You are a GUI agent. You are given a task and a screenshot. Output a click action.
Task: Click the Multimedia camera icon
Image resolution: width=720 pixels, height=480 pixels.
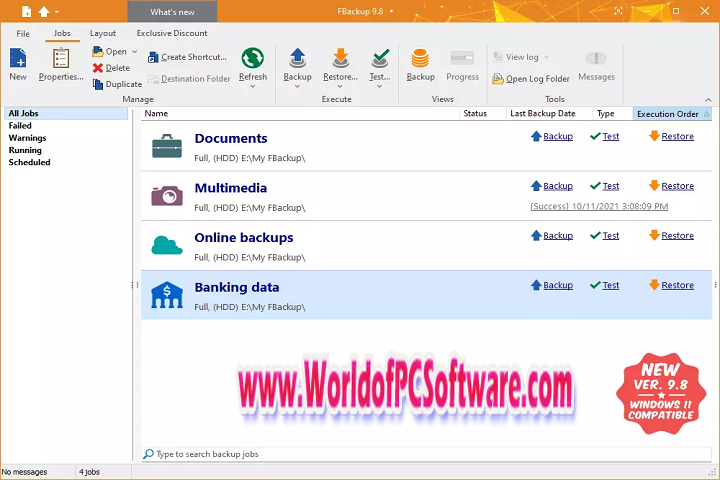click(167, 196)
